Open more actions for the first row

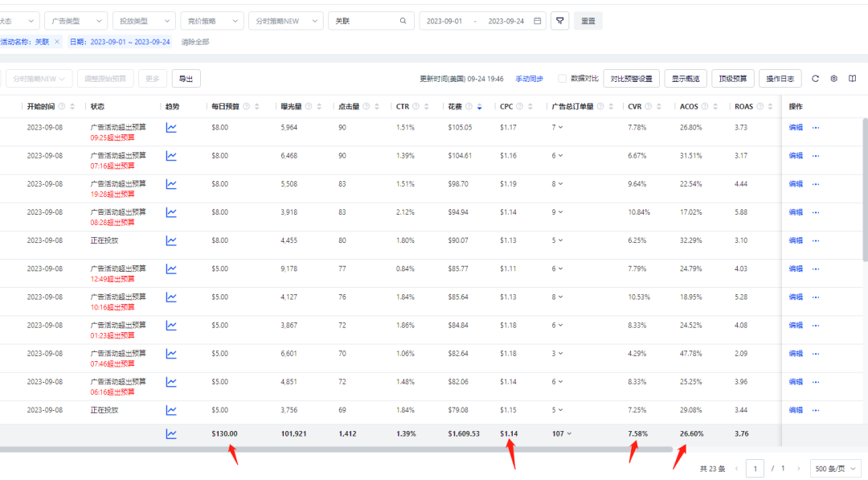point(816,128)
